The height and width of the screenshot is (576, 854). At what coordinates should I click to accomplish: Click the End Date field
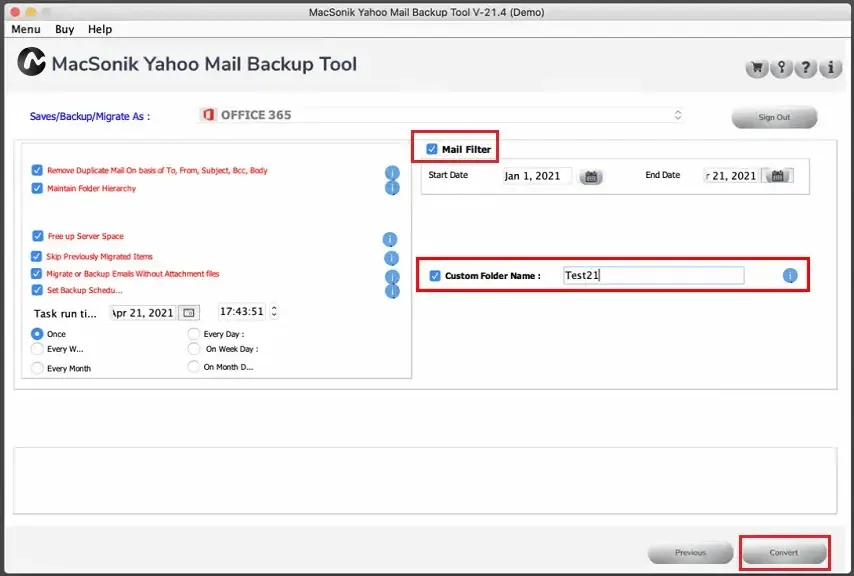(733, 176)
